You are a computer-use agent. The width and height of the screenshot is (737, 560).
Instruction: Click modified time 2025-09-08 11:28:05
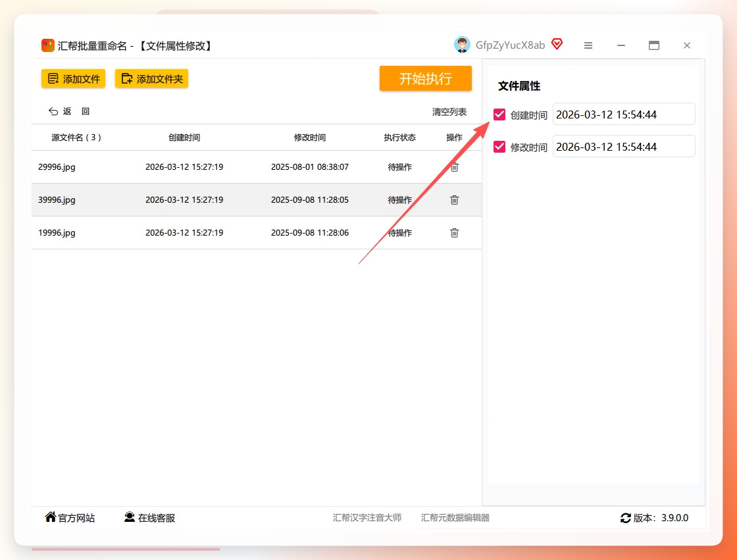click(x=310, y=200)
